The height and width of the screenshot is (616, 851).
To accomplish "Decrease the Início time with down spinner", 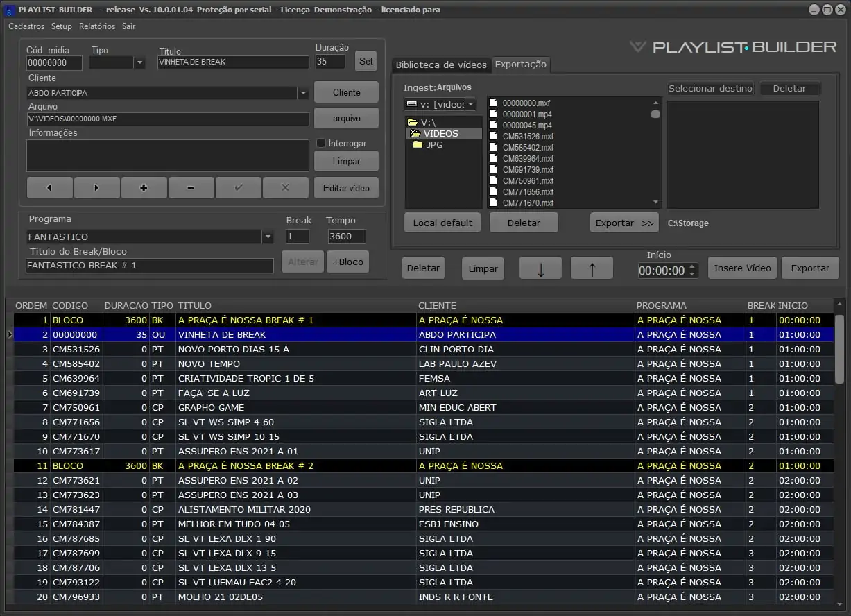I will (x=692, y=274).
